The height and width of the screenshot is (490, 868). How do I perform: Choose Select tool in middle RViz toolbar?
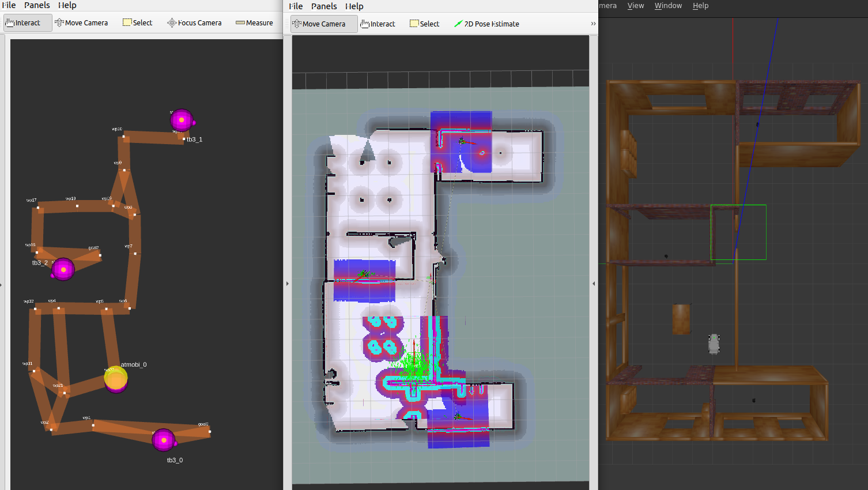point(425,24)
